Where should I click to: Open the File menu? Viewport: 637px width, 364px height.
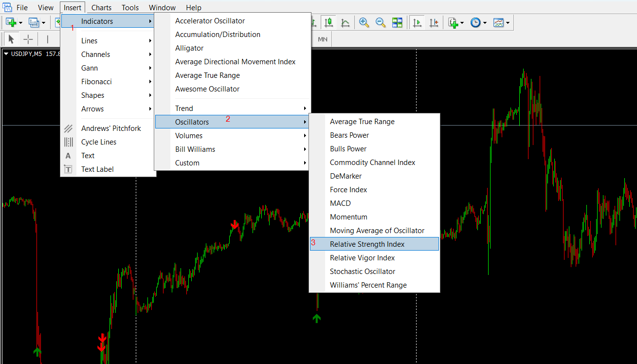[x=22, y=7]
